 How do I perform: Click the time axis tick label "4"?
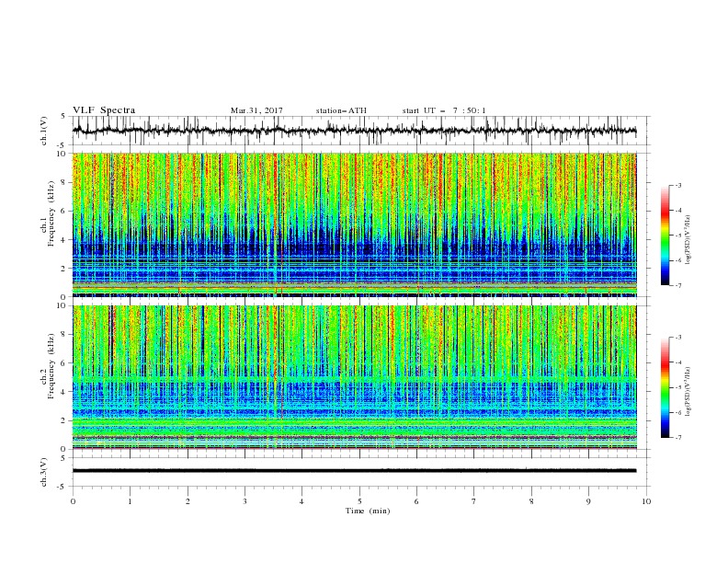pos(301,501)
